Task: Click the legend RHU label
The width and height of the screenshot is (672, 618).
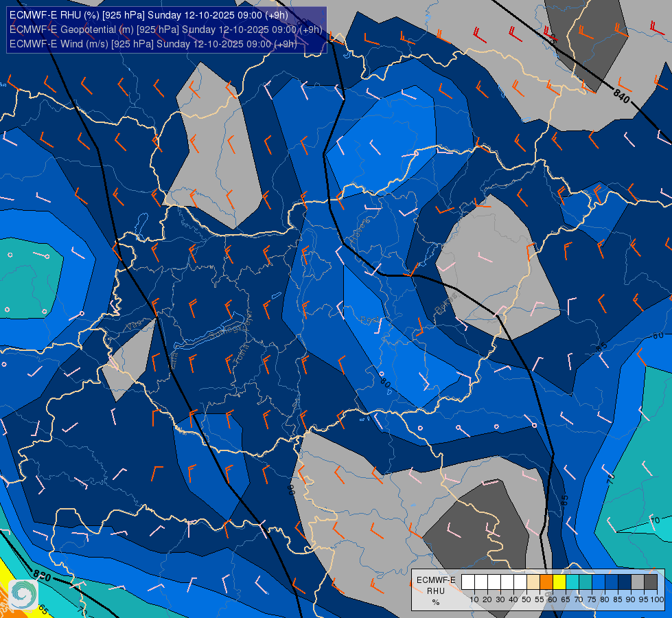Action: pos(436,591)
